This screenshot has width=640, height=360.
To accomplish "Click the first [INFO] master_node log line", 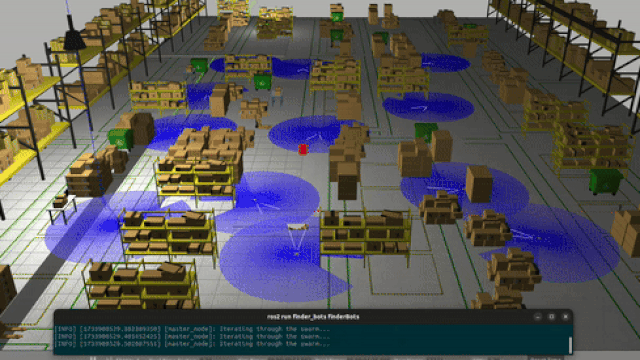I will pos(192,329).
